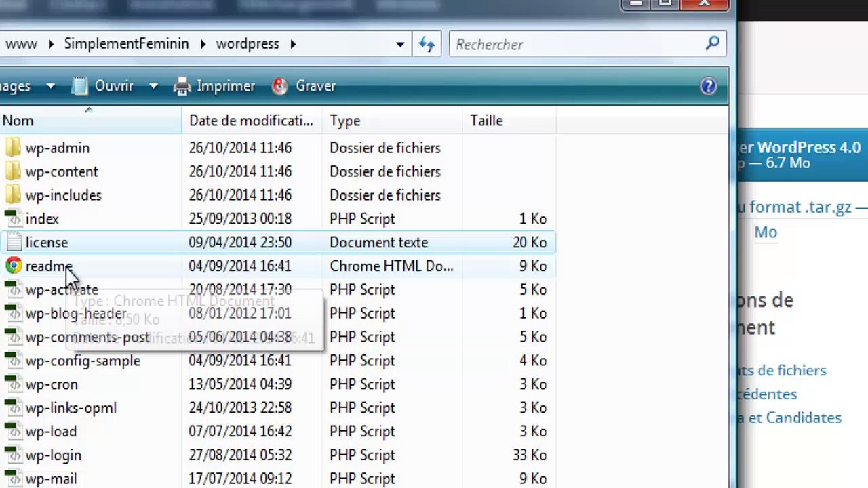Click the search magnifier icon

click(712, 44)
